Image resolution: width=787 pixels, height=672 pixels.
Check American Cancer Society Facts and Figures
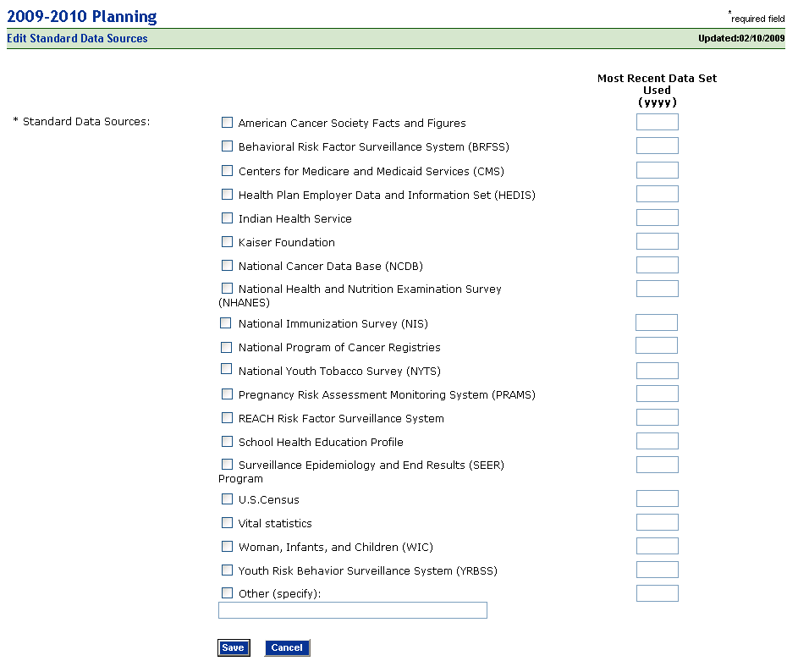click(227, 123)
